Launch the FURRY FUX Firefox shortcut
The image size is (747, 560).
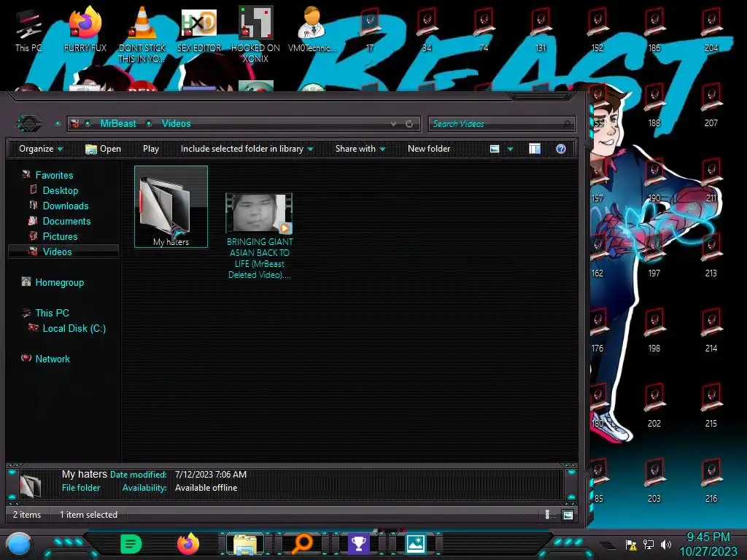coord(85,30)
